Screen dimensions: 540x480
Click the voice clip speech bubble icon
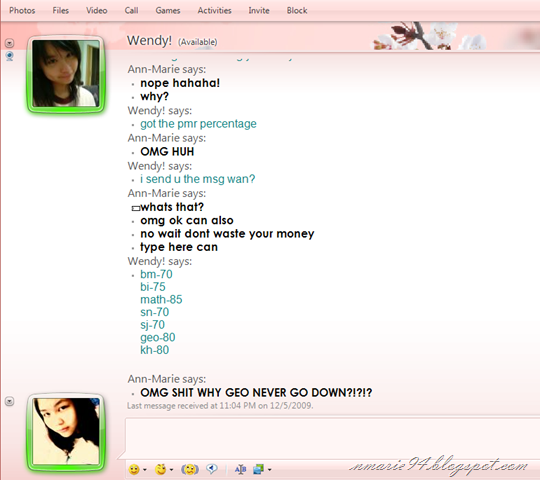pyautogui.click(x=212, y=469)
